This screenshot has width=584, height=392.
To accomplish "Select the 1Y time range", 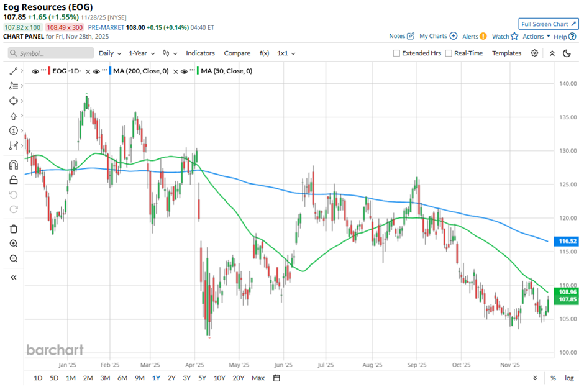I will (x=156, y=378).
